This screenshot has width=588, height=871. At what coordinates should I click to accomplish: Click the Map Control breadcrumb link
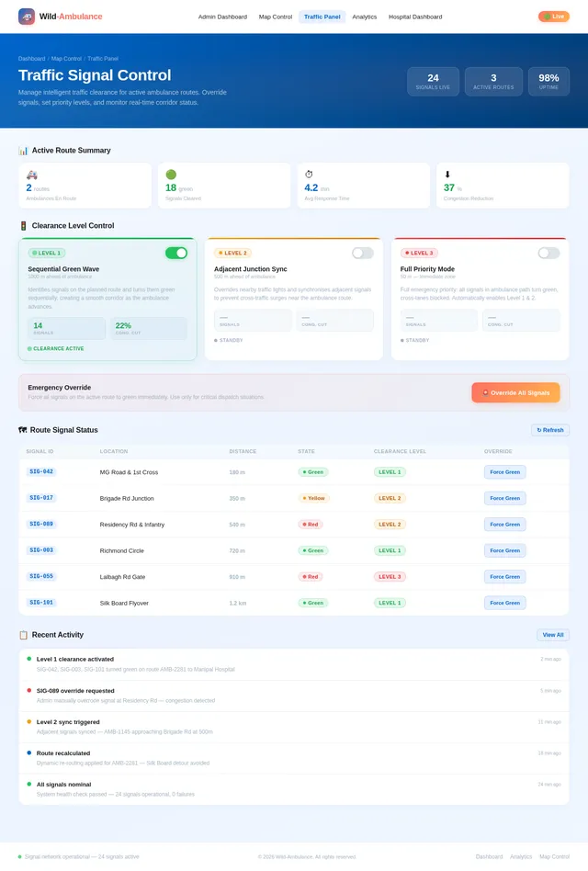point(67,58)
